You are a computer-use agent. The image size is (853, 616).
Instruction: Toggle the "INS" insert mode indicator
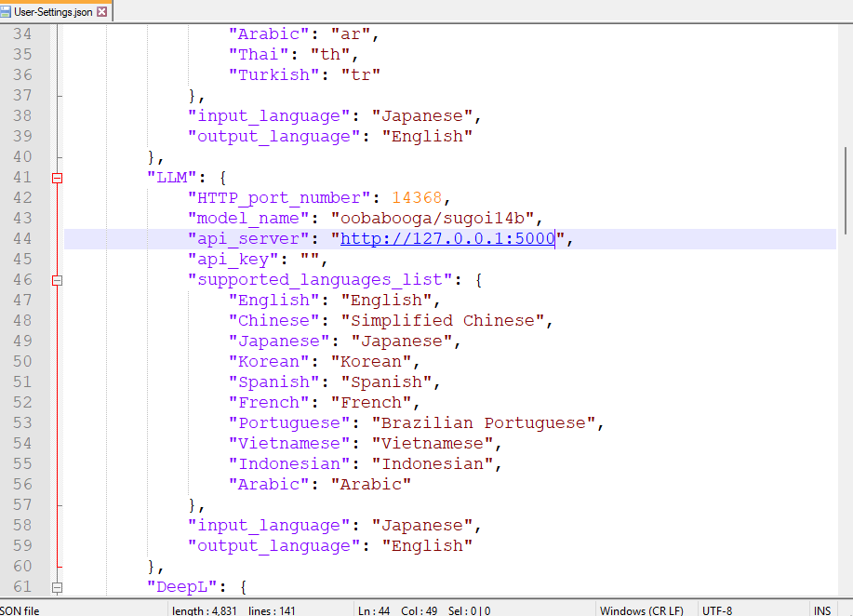click(x=822, y=610)
